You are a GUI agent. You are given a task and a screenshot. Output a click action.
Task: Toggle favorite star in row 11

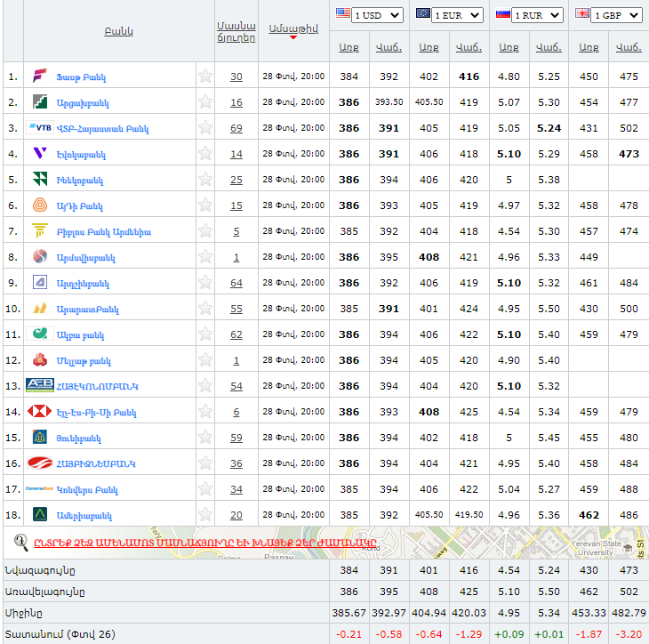coord(204,334)
